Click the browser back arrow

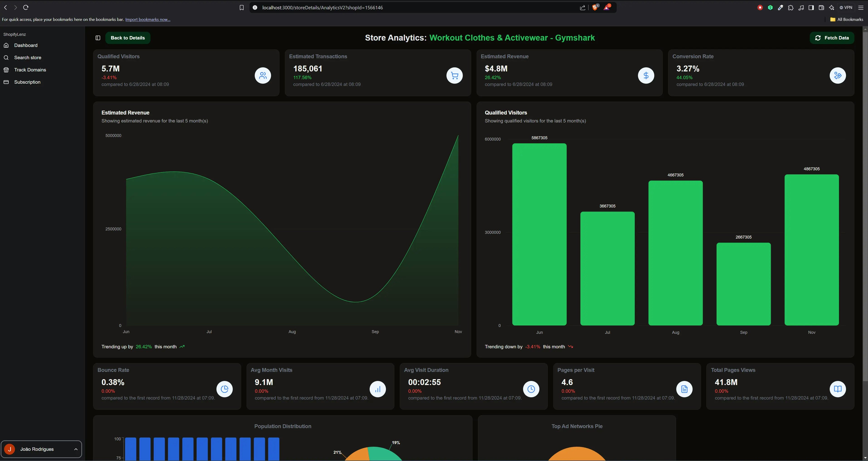click(5, 7)
